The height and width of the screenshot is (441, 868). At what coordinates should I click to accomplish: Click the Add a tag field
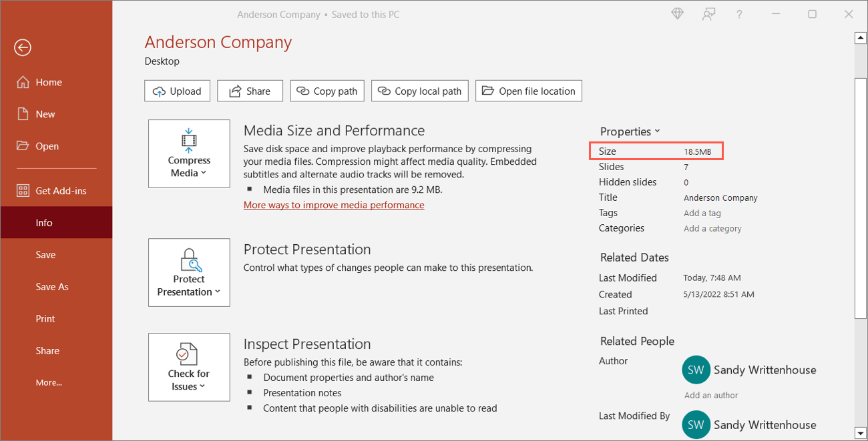[702, 213]
